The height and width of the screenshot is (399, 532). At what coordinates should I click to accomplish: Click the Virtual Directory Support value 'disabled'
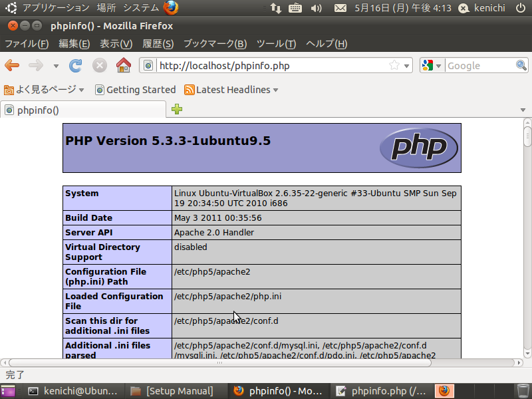click(190, 247)
